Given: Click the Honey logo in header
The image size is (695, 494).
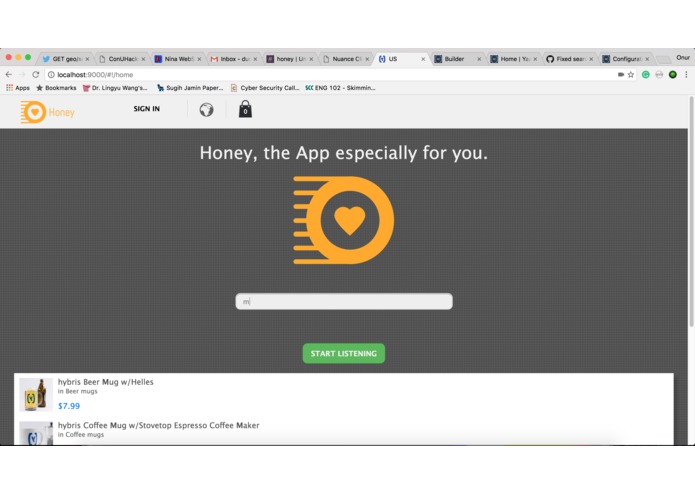Looking at the screenshot, I should (x=47, y=112).
